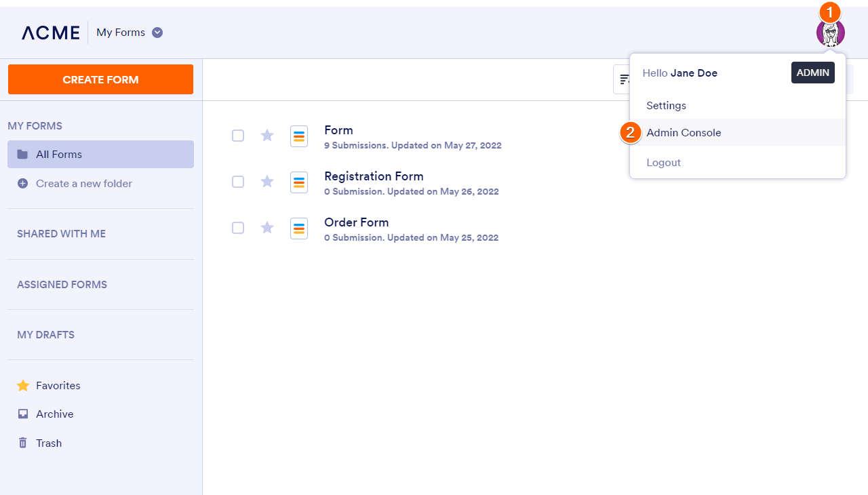Click the Registration Form document icon
The width and height of the screenshot is (868, 495).
299,182
